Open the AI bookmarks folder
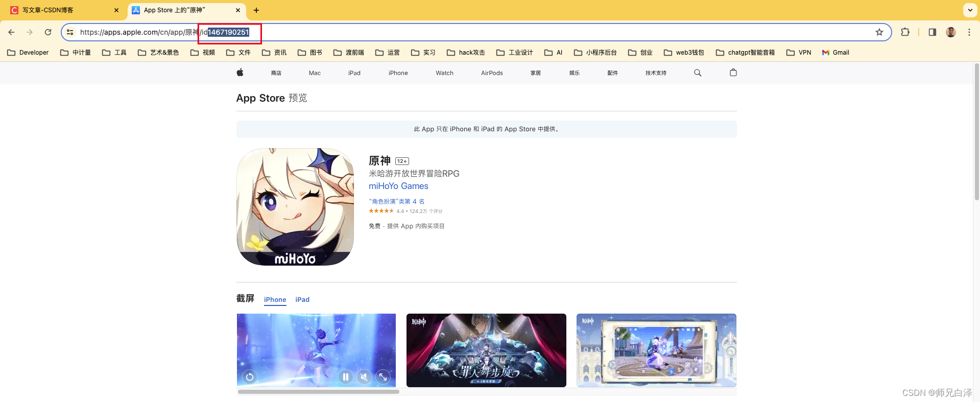This screenshot has width=980, height=402. click(x=554, y=53)
